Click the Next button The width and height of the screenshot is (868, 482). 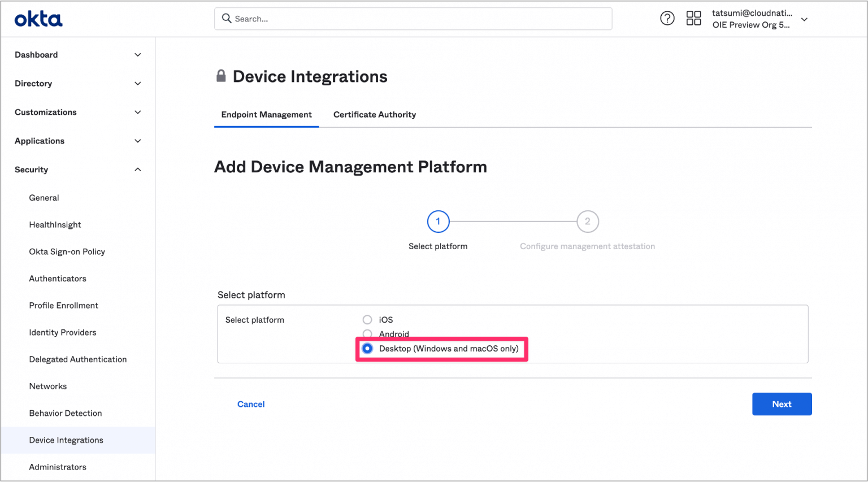click(x=782, y=404)
